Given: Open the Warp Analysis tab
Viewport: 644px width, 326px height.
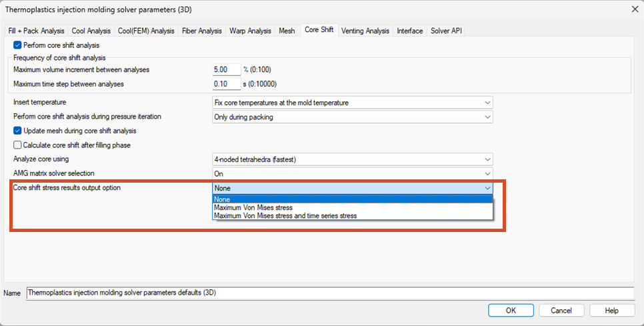Looking at the screenshot, I should point(250,31).
